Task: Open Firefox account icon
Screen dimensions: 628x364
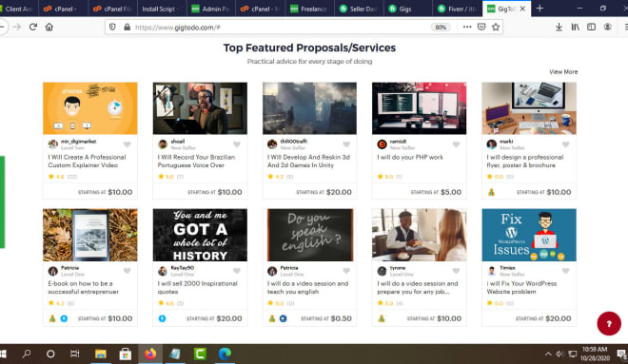Action: point(608,27)
